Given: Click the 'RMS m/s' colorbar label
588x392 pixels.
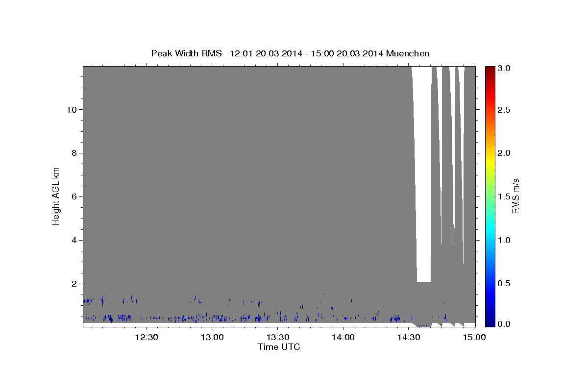Looking at the screenshot, I should coord(515,196).
